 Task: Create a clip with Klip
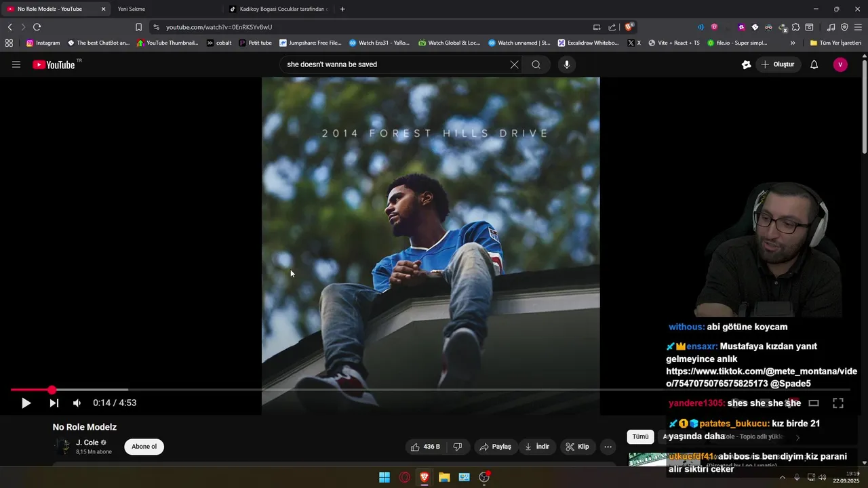pyautogui.click(x=578, y=447)
